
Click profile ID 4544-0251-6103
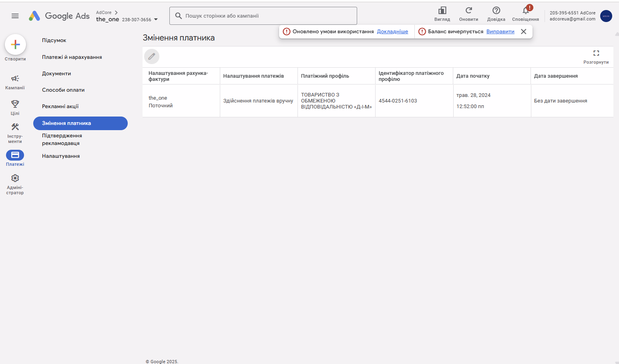[x=398, y=101]
